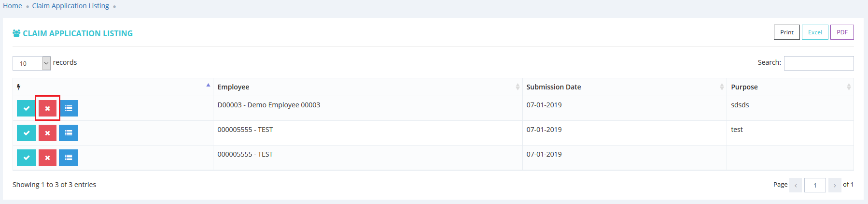This screenshot has width=868, height=204.
Task: Export the listing to Excel
Action: (x=815, y=32)
